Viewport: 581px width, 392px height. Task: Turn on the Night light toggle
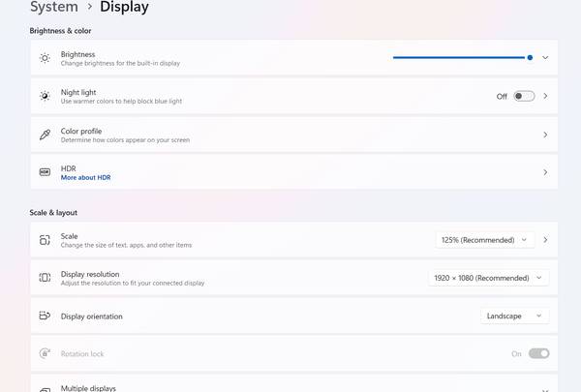tap(524, 96)
